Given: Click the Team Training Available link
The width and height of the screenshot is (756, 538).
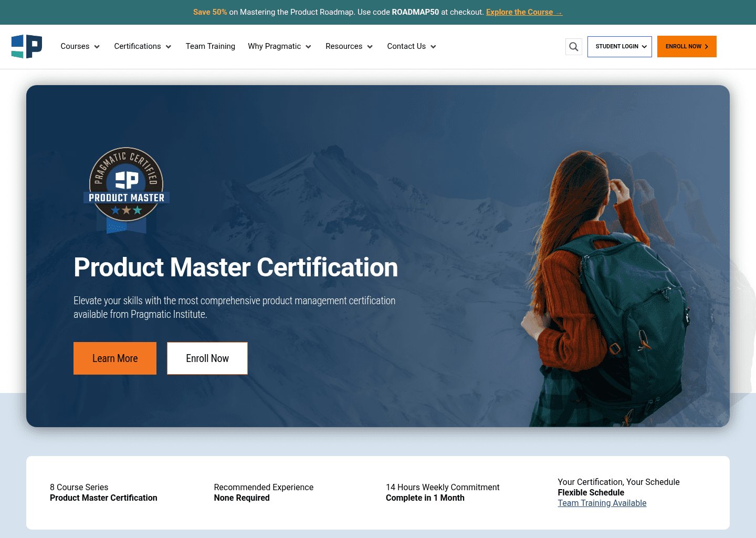Looking at the screenshot, I should point(602,503).
